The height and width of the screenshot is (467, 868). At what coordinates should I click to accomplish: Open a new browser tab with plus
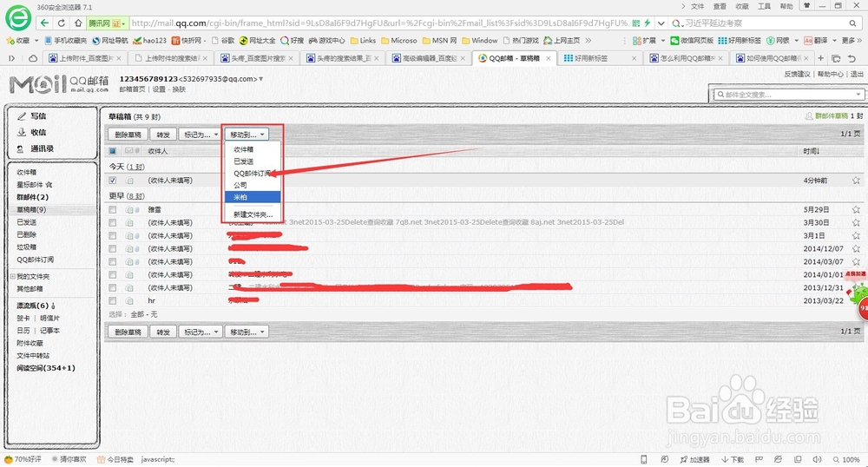tap(821, 58)
